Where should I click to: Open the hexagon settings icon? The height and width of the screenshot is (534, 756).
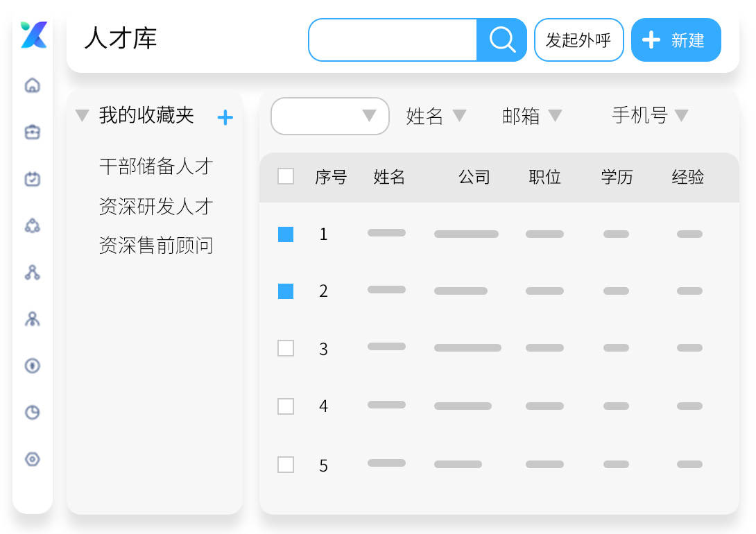coord(33,459)
